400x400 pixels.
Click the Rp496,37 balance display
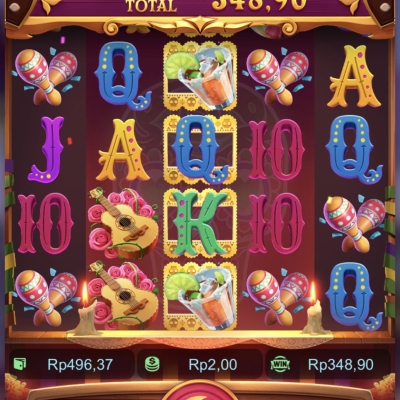point(80,365)
